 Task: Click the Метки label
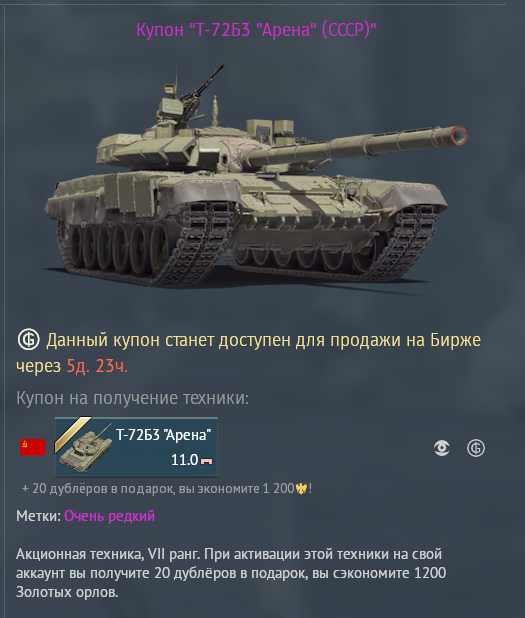pyautogui.click(x=39, y=516)
